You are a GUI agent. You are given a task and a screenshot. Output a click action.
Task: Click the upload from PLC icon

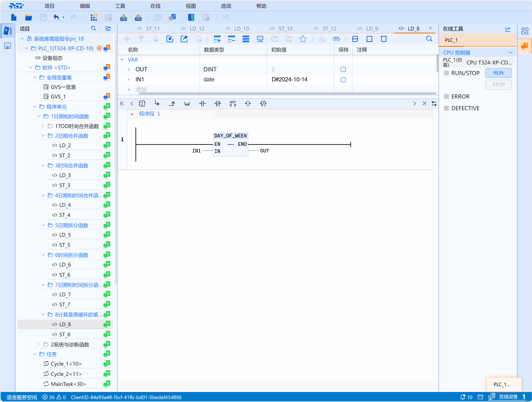(x=138, y=17)
